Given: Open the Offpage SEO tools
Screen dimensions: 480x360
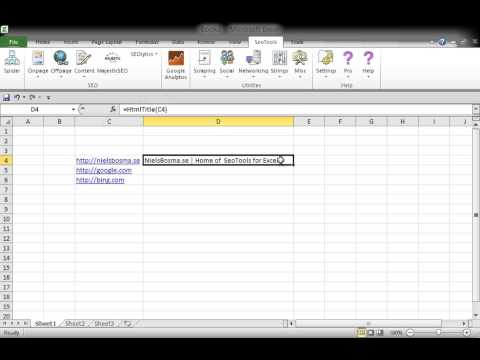Looking at the screenshot, I should coord(61,64).
